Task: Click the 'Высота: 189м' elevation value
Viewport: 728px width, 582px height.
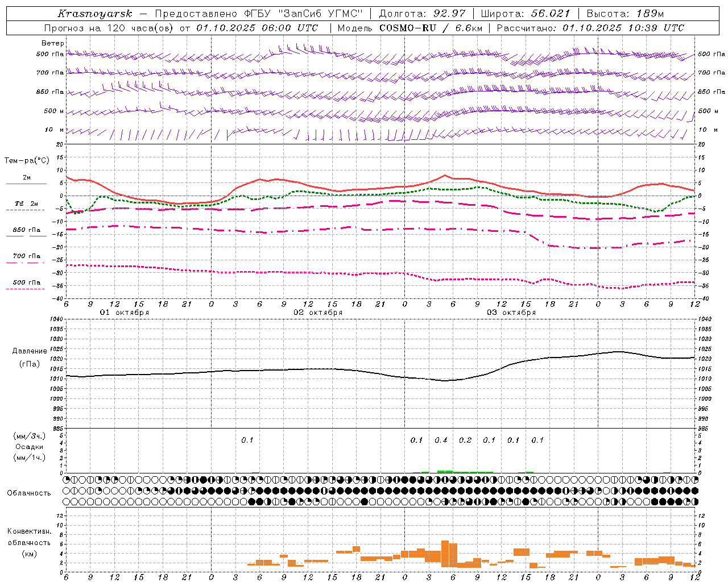Action: click(625, 14)
